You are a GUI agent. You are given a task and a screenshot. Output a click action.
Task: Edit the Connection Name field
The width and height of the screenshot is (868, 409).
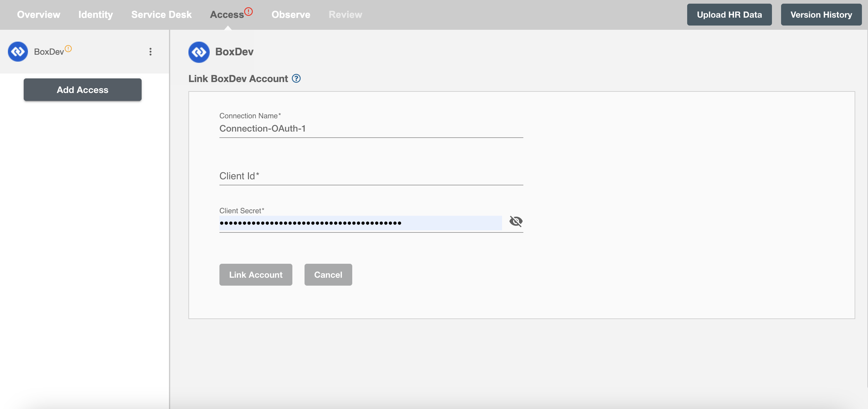click(371, 128)
